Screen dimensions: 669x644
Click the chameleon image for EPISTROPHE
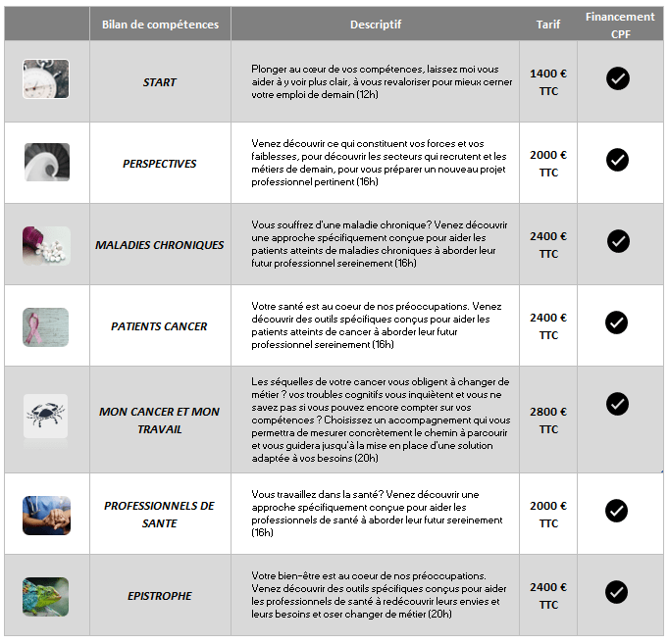(x=46, y=596)
